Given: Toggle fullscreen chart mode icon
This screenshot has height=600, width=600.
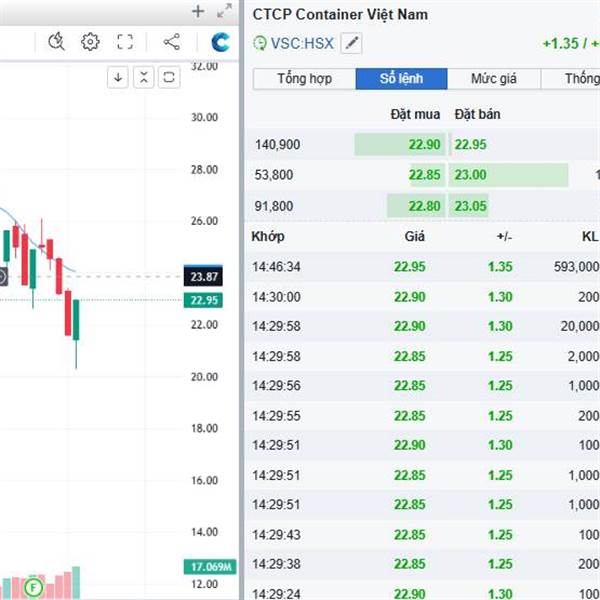Looking at the screenshot, I should 125,42.
